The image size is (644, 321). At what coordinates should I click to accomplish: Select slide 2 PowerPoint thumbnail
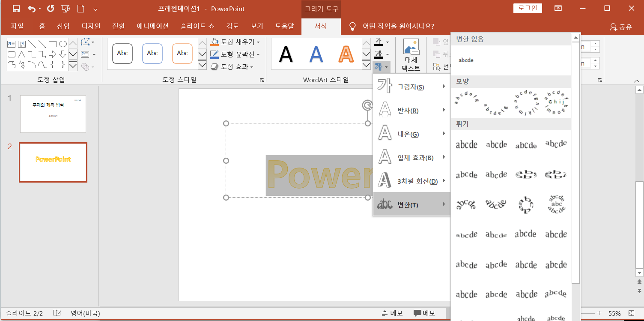53,162
